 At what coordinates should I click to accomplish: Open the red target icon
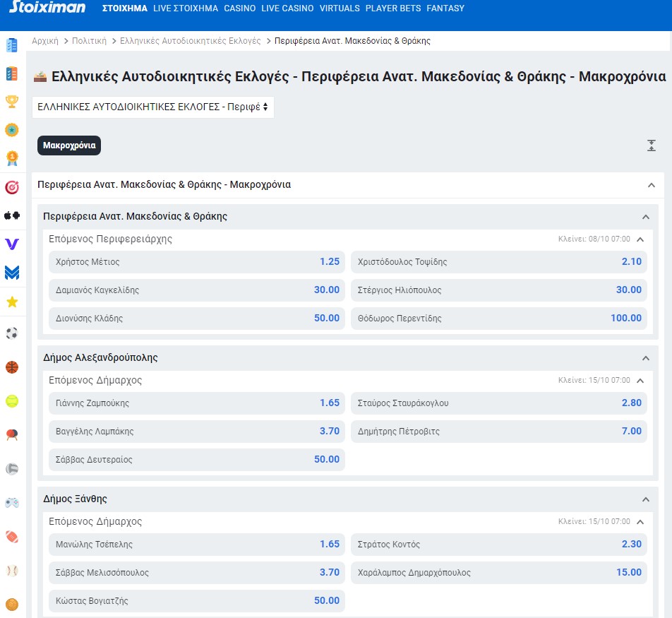pyautogui.click(x=11, y=187)
